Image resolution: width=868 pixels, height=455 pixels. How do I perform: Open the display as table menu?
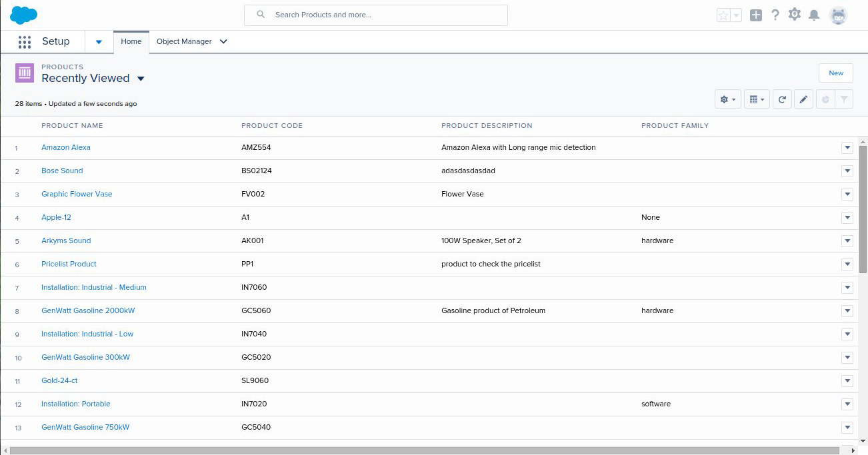click(757, 100)
